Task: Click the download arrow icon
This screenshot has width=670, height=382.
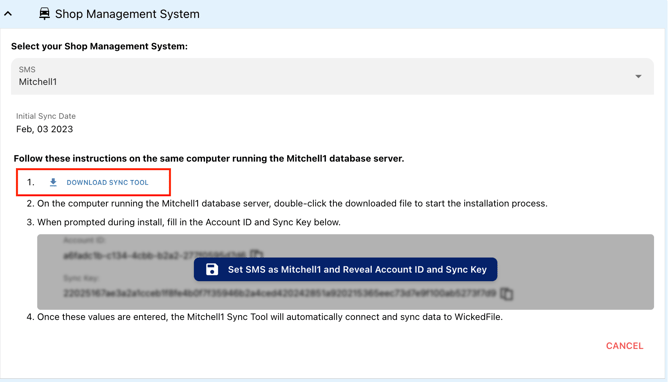Action: tap(53, 182)
